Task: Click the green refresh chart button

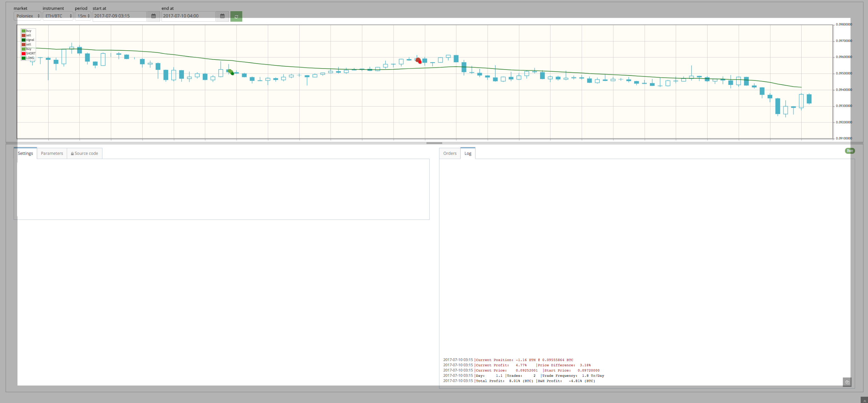Action: tap(236, 16)
